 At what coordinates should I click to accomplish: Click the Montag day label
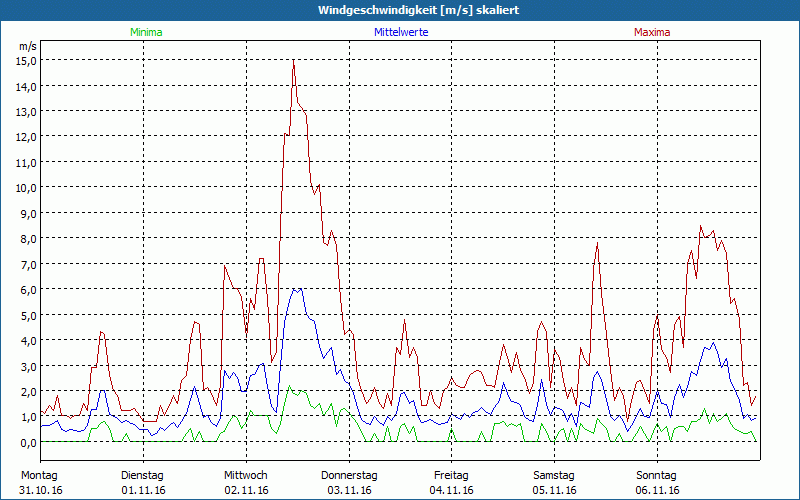pos(39,476)
